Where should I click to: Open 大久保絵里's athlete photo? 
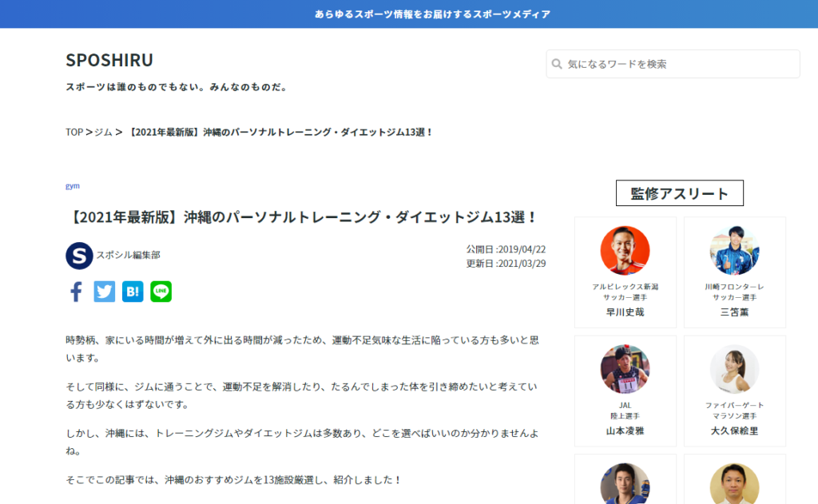click(x=735, y=369)
